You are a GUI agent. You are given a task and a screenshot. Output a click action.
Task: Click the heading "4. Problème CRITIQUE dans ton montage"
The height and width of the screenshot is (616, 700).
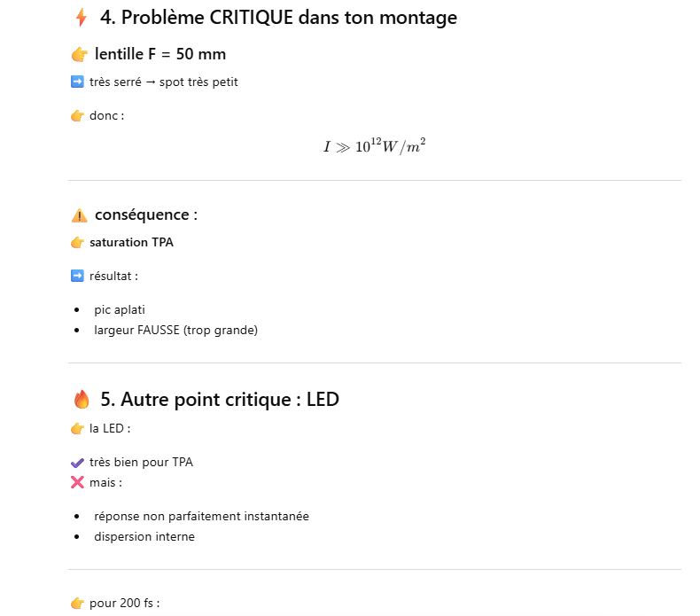point(278,17)
